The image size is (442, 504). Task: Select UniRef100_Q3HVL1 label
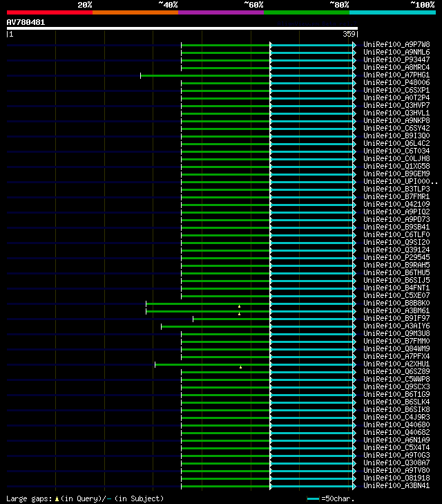[x=396, y=113]
